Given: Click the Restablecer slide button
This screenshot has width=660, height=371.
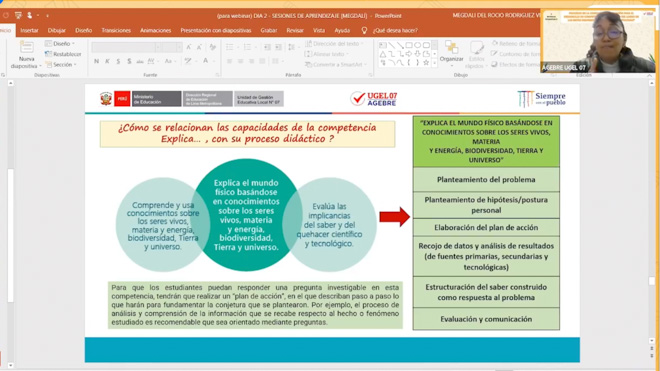Looking at the screenshot, I should [63, 54].
